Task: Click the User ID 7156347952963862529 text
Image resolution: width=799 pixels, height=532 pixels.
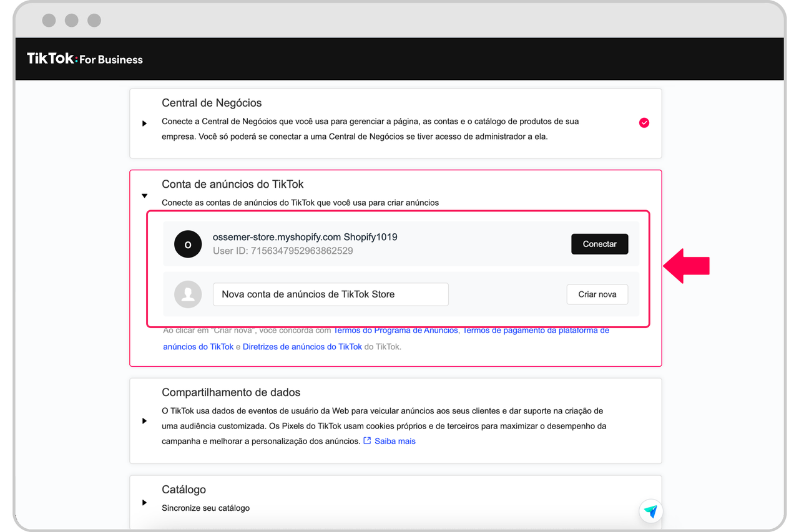Action: pos(283,251)
